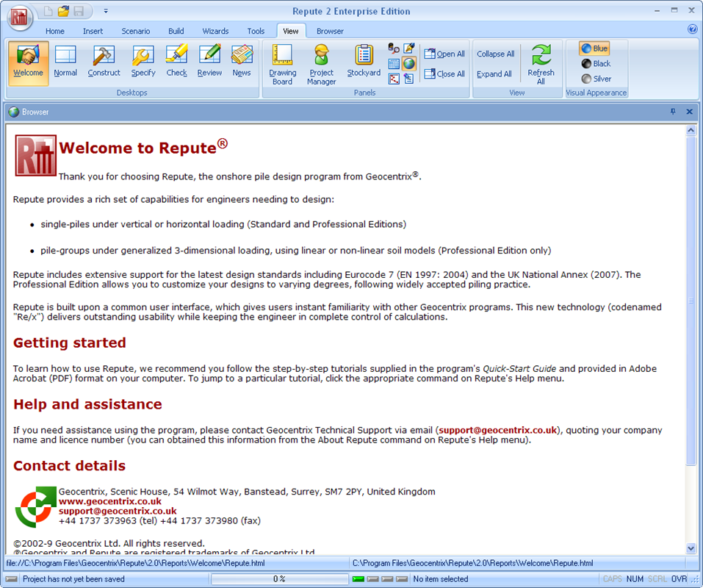703x588 pixels.
Task: Click the fountain pen panel icon
Action: (409, 49)
